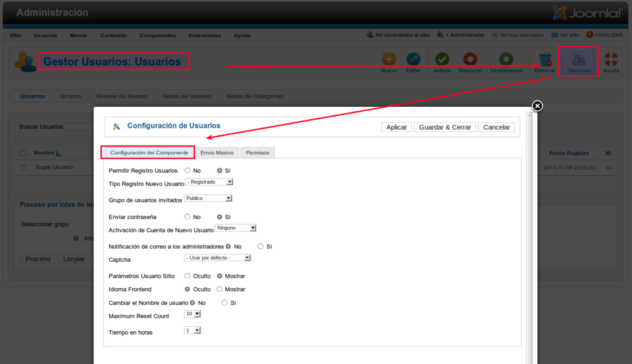
Task: Open the Grupos submenu tab
Action: (71, 96)
